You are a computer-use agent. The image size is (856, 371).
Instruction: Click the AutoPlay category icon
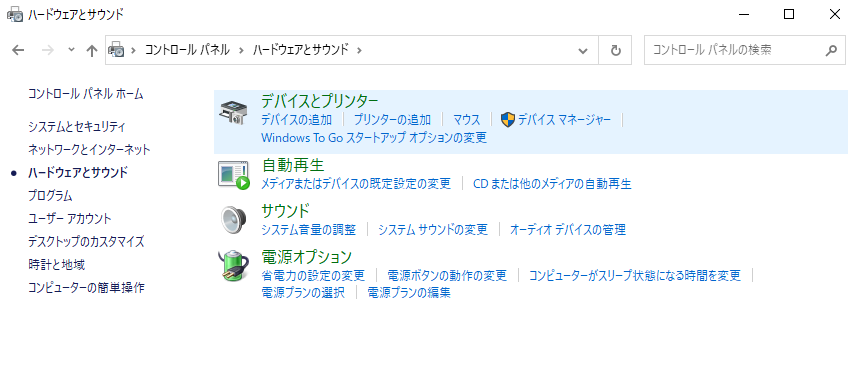coord(234,175)
